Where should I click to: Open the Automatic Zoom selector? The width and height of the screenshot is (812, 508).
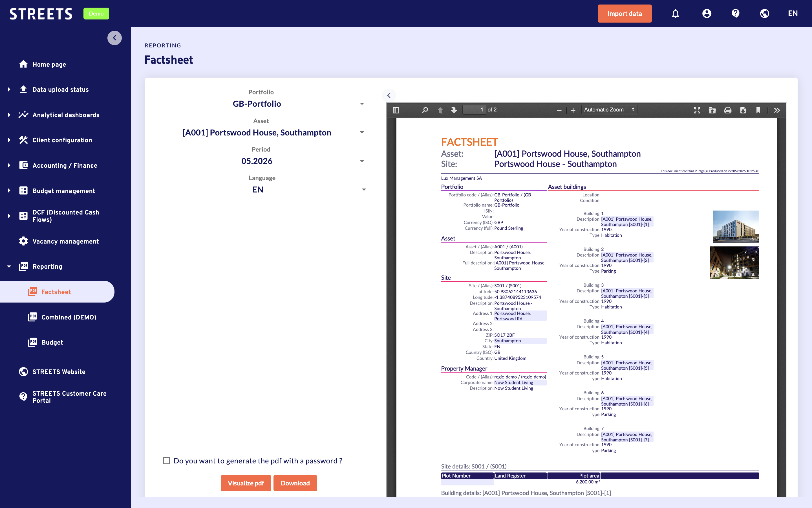click(609, 110)
